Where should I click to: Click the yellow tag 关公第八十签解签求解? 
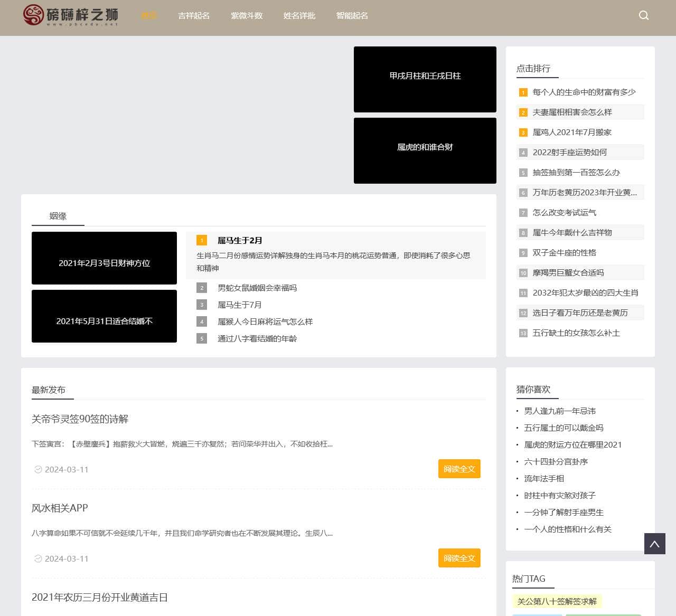tap(557, 601)
